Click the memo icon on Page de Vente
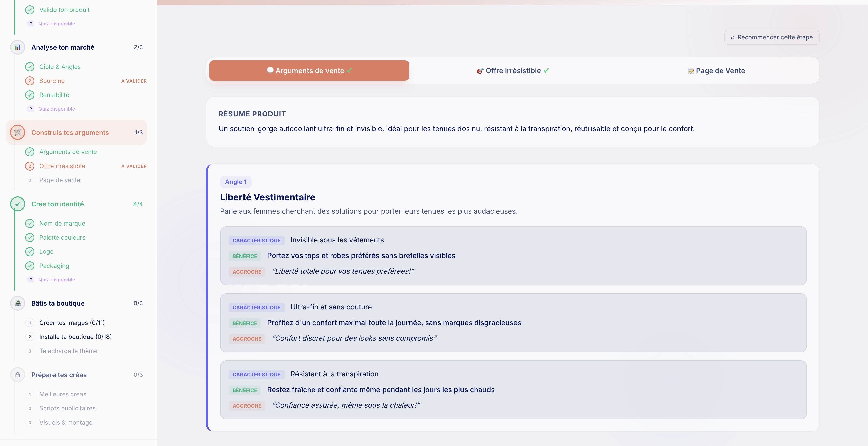The width and height of the screenshot is (868, 446). 691,70
